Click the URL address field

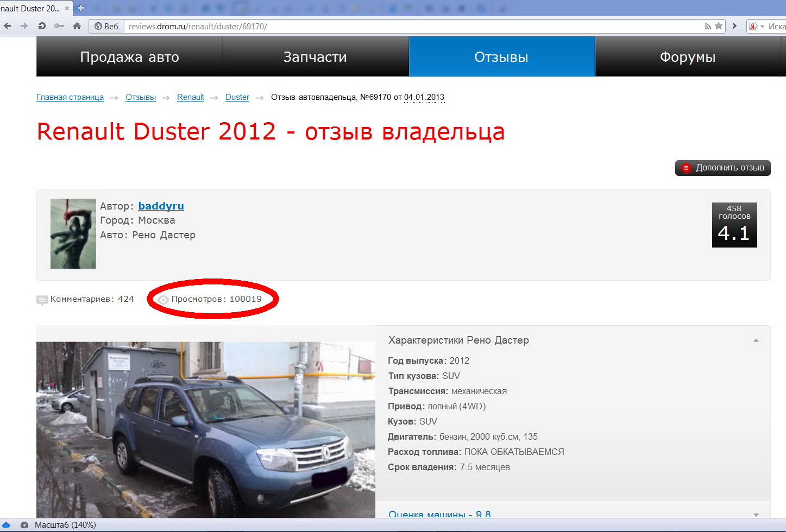(x=413, y=26)
